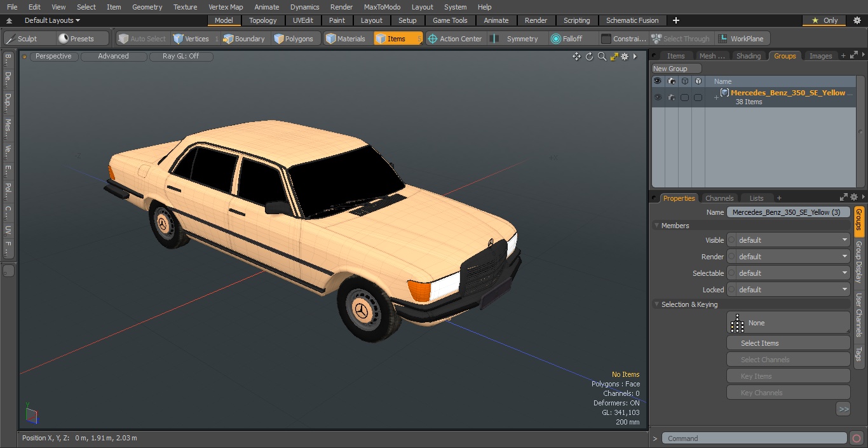Collapse the Members section
Image resolution: width=868 pixels, height=448 pixels.
pos(656,226)
